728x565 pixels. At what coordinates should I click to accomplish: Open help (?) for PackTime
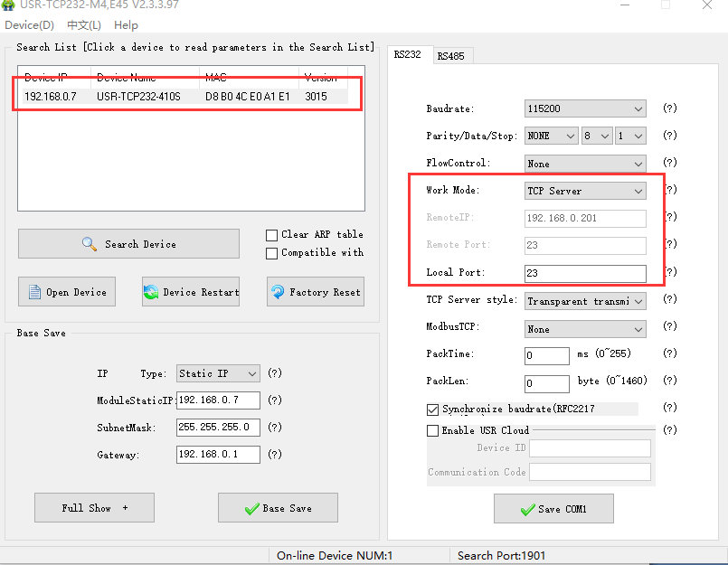[670, 353]
